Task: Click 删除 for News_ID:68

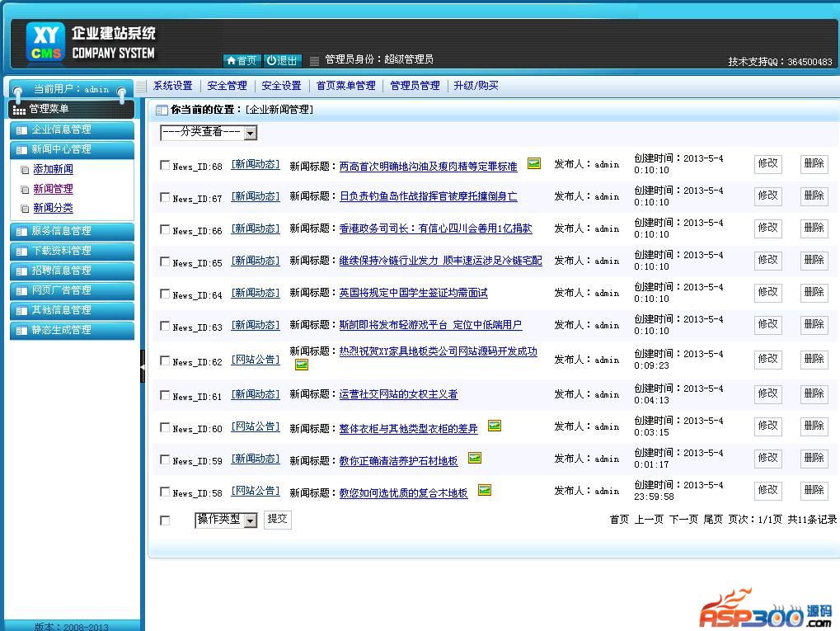Action: pyautogui.click(x=814, y=163)
